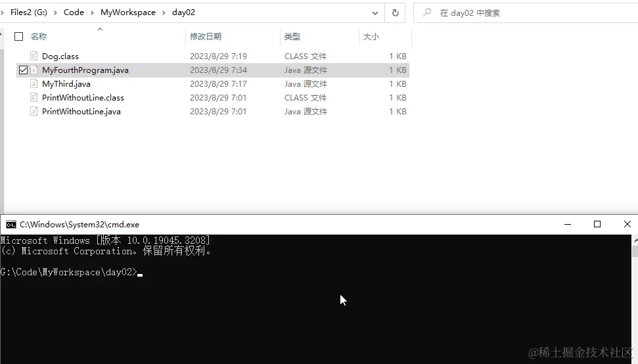Click the 2023/8/29 7:34 date cell
The width and height of the screenshot is (638, 364).
click(x=218, y=70)
